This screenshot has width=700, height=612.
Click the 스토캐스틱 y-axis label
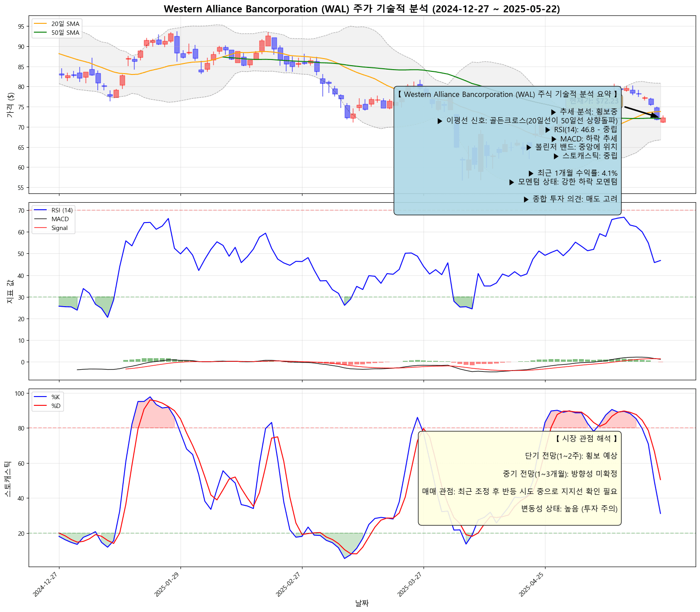7,478
